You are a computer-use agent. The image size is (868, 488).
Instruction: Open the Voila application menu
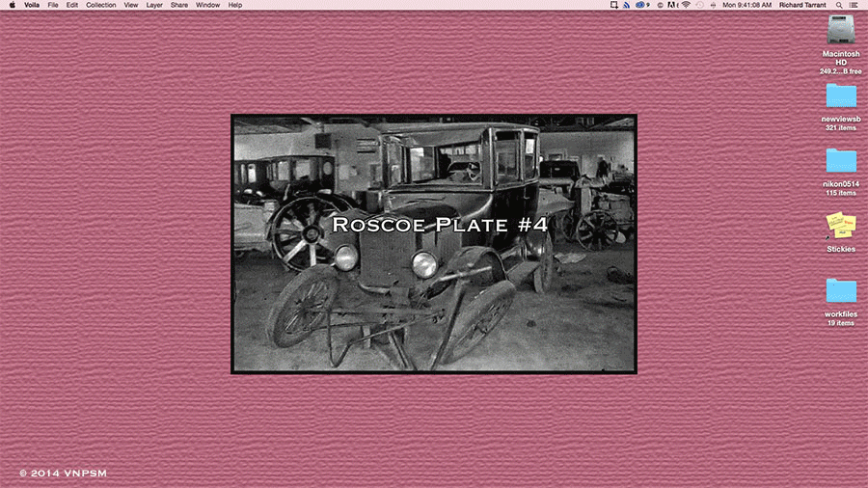click(x=32, y=5)
